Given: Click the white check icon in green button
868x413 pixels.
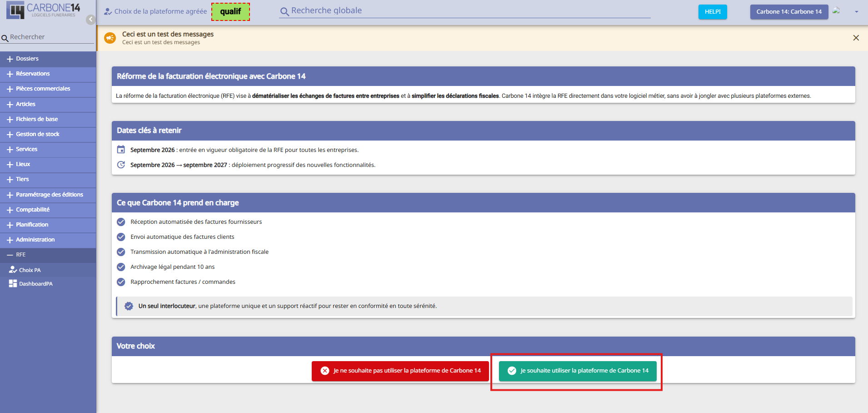Looking at the screenshot, I should pos(512,371).
